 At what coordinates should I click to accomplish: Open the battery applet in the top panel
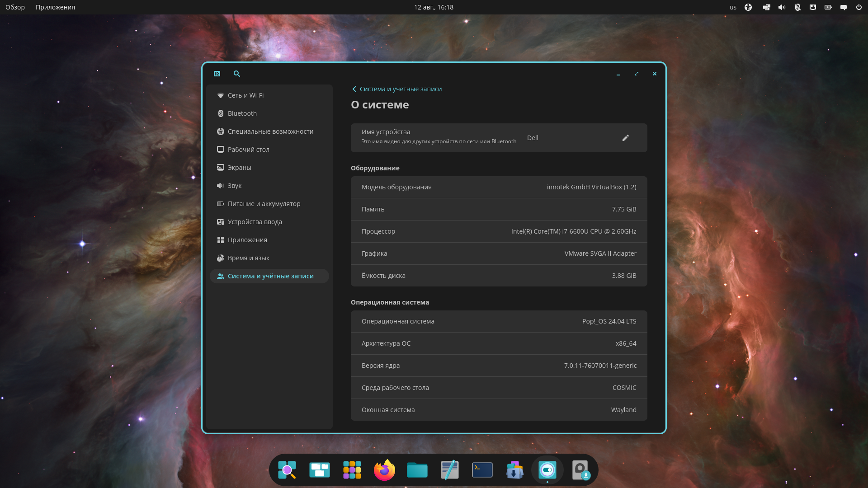[828, 7]
